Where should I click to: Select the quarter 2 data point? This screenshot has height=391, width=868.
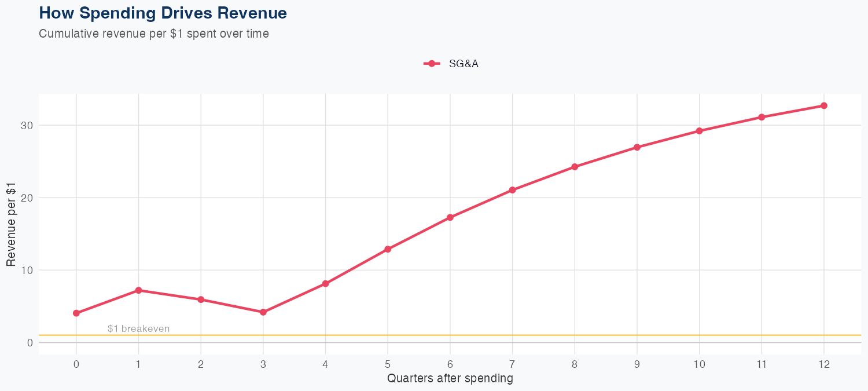201,299
